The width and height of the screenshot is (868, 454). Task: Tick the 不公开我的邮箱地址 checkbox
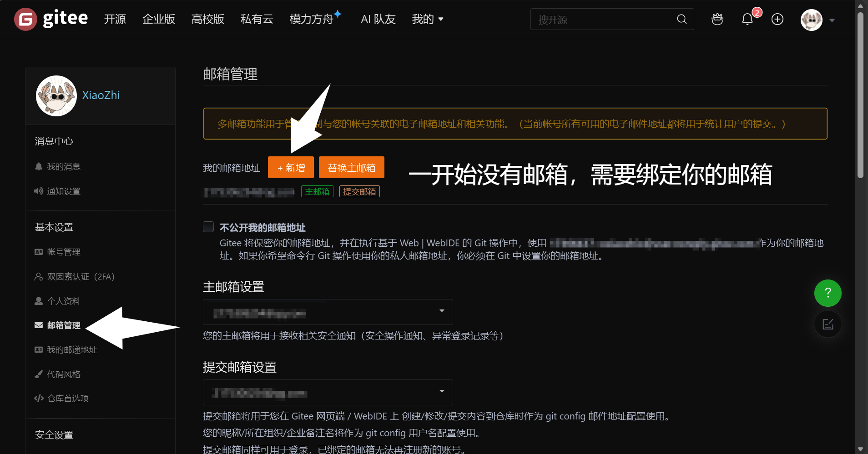point(208,227)
